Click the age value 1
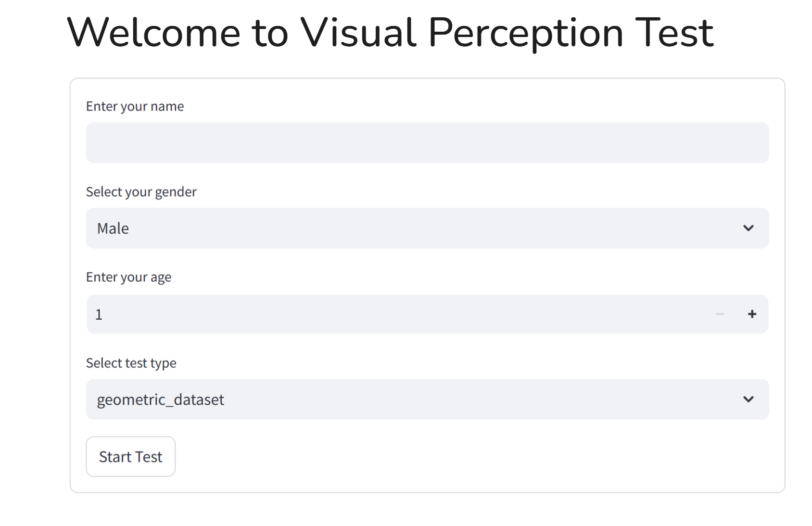 point(99,314)
